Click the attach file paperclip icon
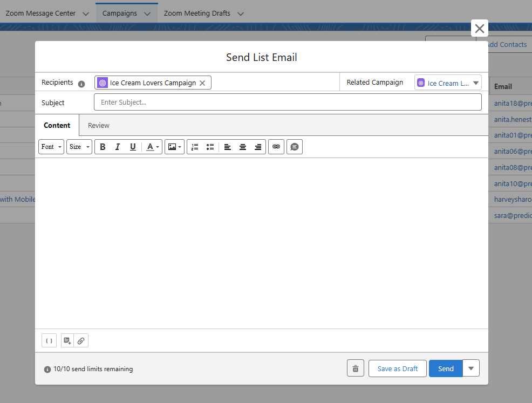The width and height of the screenshot is (532, 403). point(81,340)
